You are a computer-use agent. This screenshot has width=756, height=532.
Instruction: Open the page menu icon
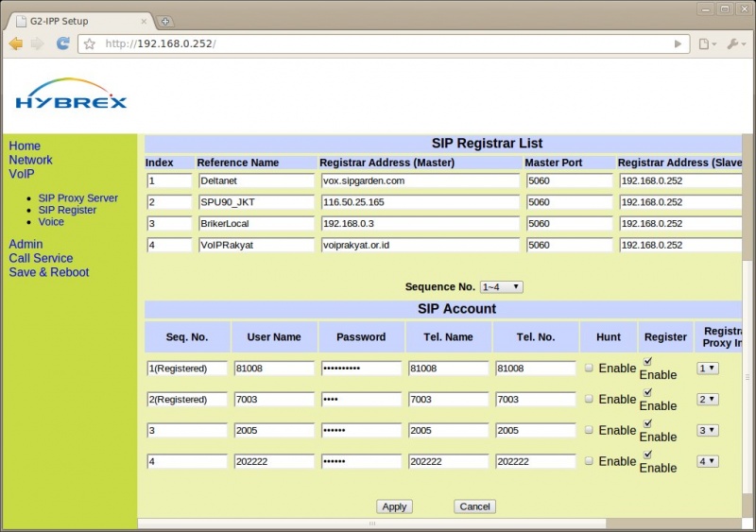click(x=705, y=43)
